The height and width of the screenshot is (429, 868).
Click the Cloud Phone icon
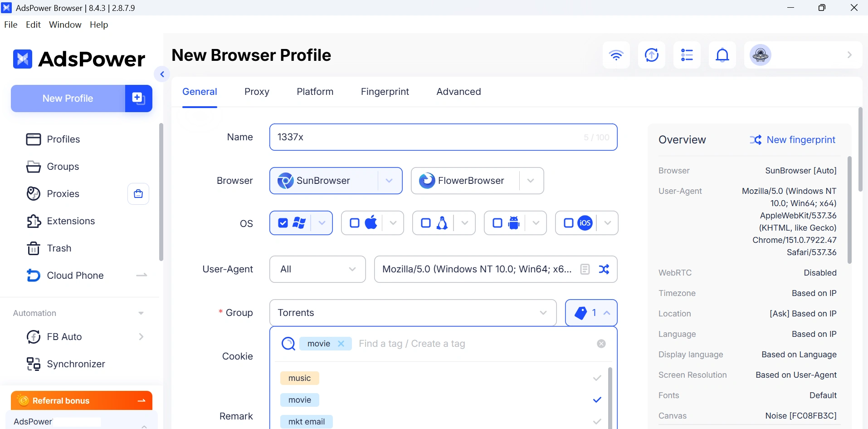pos(34,276)
